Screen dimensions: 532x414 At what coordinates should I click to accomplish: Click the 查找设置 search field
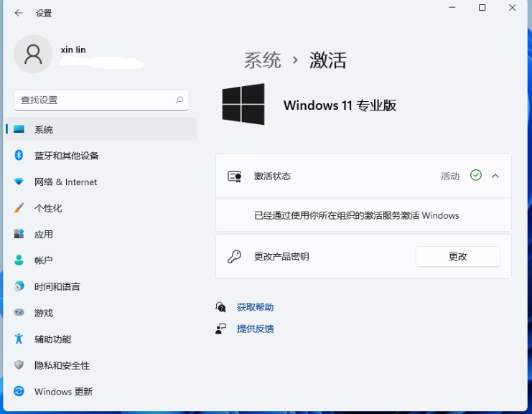pyautogui.click(x=101, y=100)
